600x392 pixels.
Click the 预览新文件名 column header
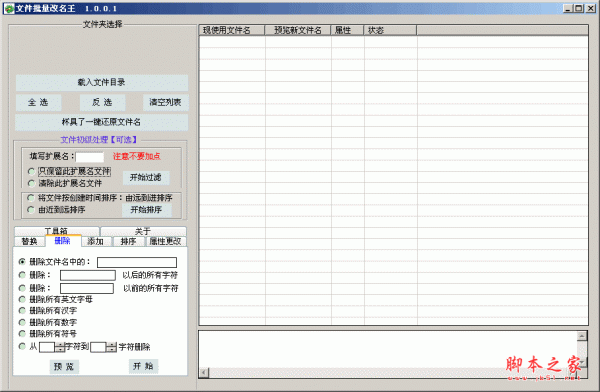pos(298,30)
